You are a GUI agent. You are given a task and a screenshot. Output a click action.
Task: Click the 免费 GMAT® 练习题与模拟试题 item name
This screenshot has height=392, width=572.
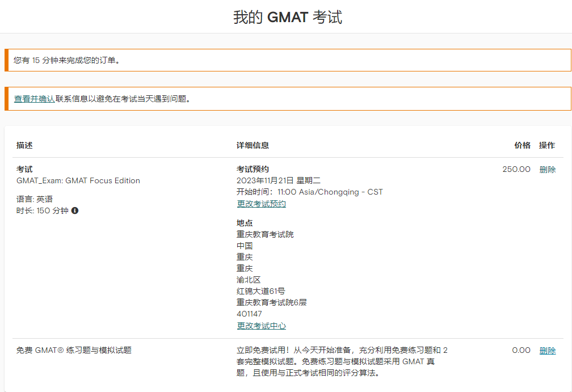[x=74, y=351]
